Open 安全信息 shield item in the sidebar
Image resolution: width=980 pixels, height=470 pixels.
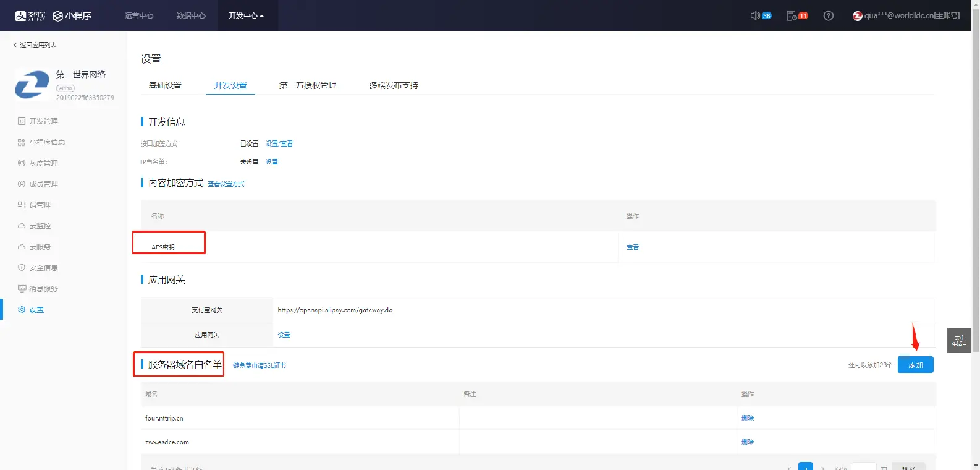pyautogui.click(x=43, y=268)
